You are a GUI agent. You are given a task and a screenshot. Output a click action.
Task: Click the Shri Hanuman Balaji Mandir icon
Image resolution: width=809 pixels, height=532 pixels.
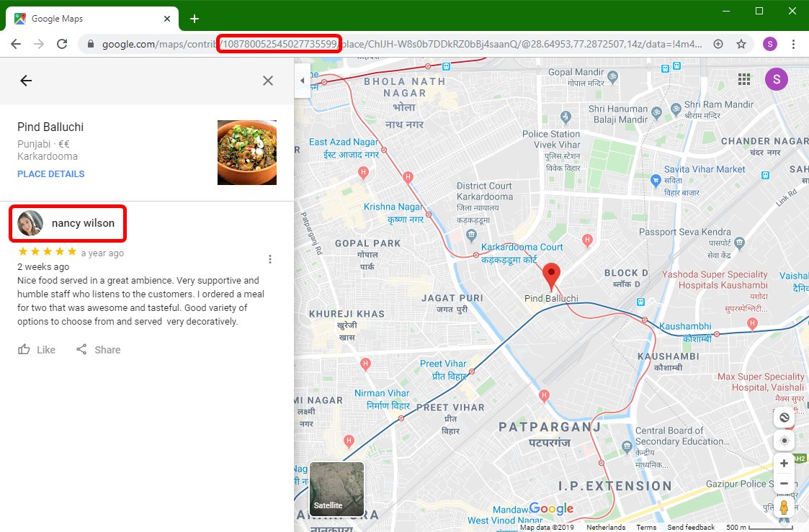click(656, 112)
